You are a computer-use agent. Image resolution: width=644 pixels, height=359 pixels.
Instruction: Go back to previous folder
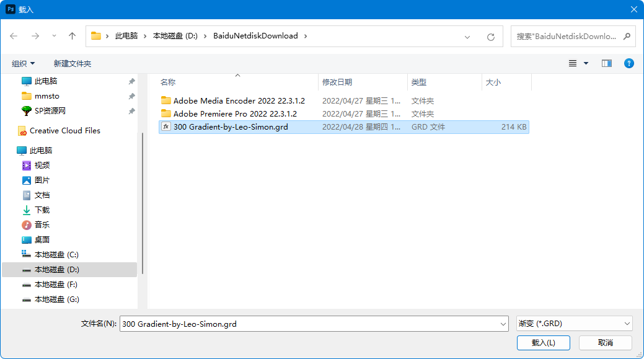coord(14,36)
